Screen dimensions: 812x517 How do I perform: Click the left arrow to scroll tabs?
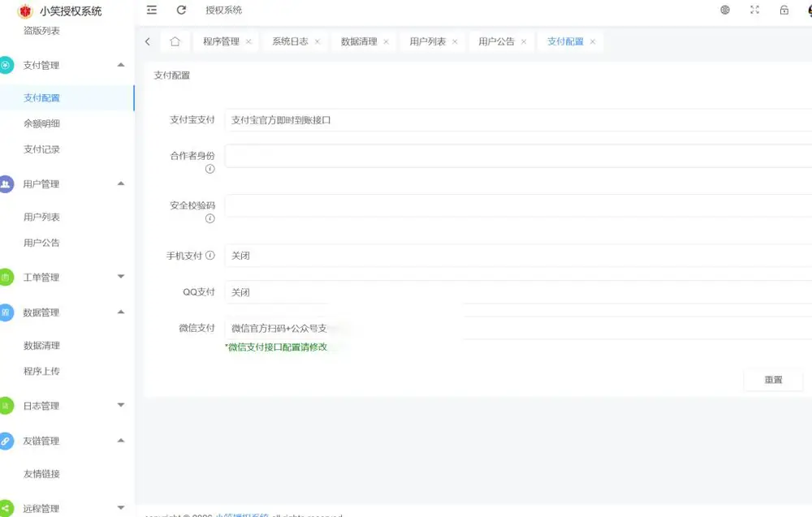pyautogui.click(x=148, y=41)
